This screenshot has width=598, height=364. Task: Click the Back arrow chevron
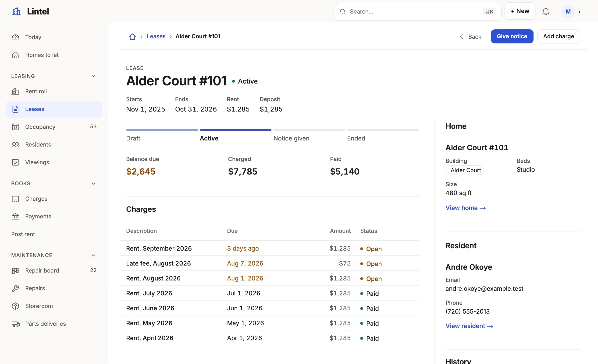pos(461,36)
